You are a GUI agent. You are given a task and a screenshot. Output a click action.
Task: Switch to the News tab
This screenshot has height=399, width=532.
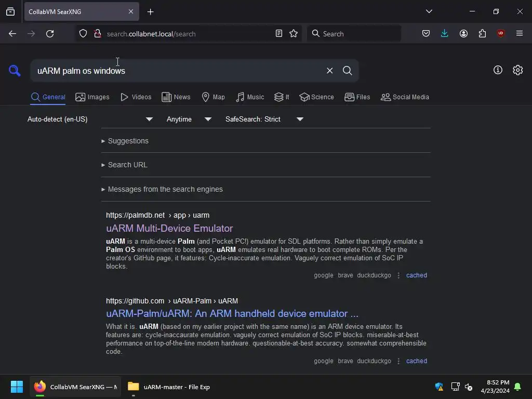[x=176, y=97]
